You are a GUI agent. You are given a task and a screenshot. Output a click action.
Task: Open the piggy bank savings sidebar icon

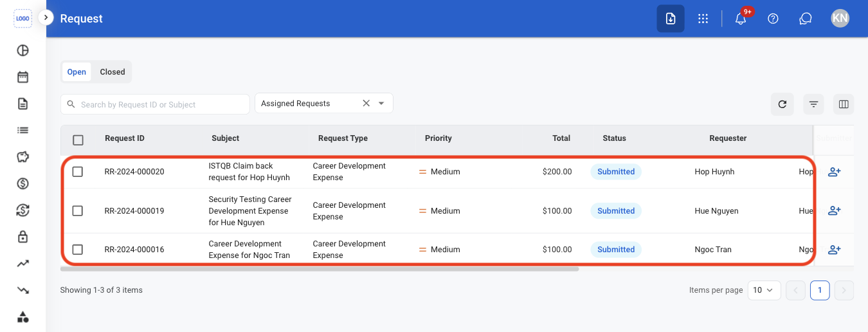23,157
